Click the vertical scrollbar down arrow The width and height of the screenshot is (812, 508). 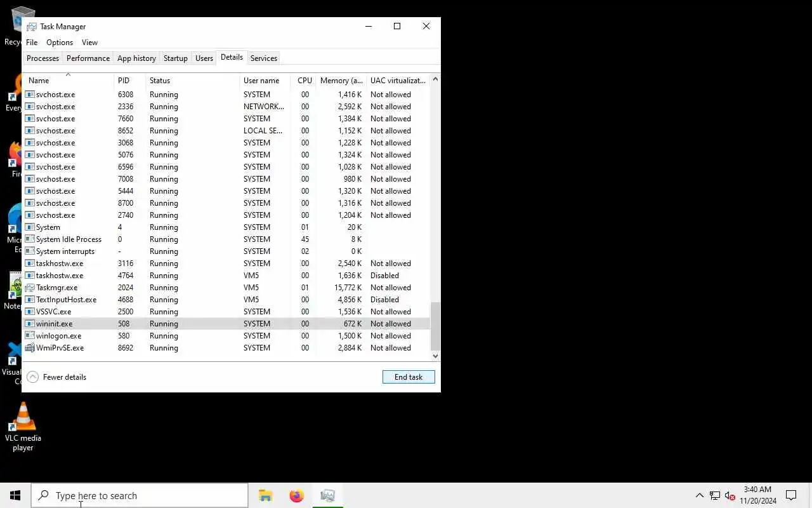tap(435, 356)
